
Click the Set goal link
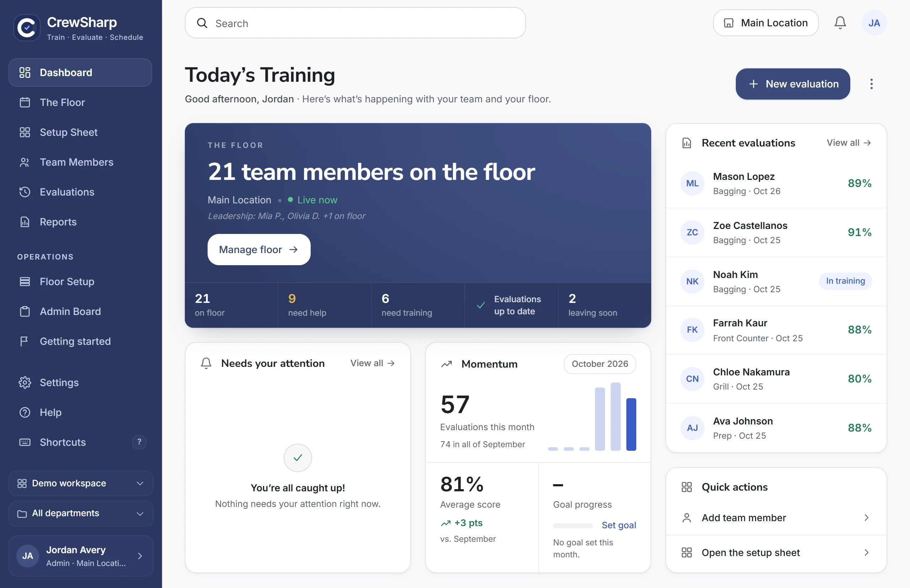[x=619, y=525]
